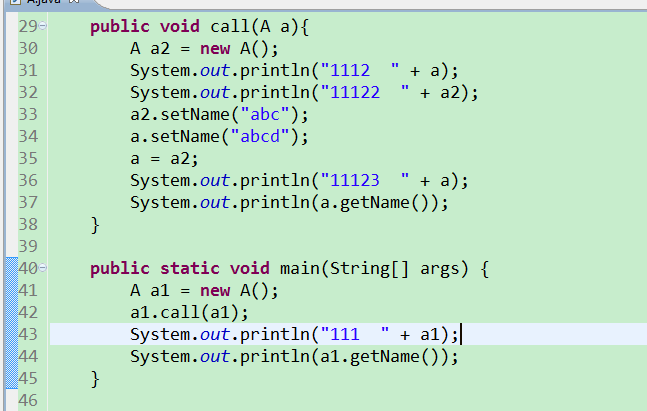Click the string "11122 " on line 32
The height and width of the screenshot is (411, 647).
pyautogui.click(x=365, y=92)
